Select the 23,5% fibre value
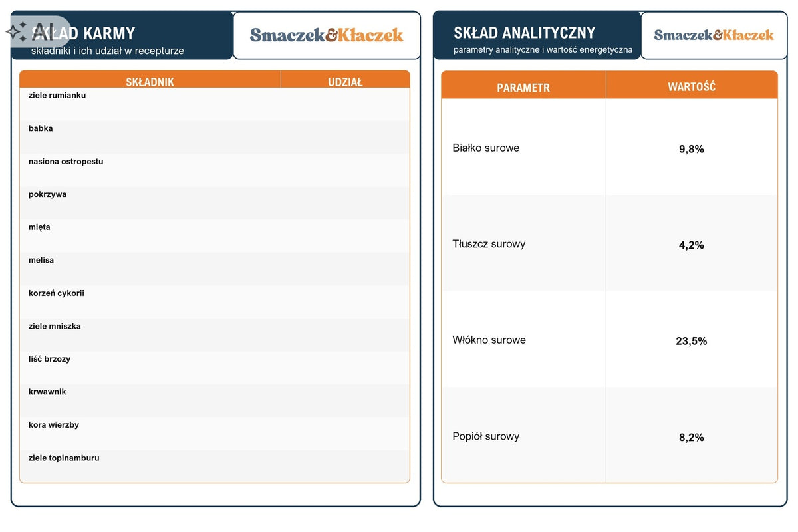The height and width of the screenshot is (532, 798). [692, 341]
